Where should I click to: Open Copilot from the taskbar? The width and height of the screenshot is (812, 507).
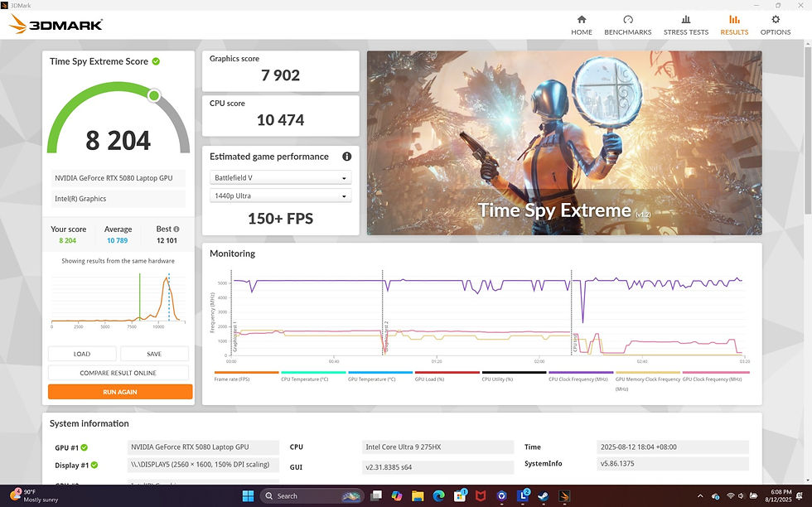(x=397, y=495)
